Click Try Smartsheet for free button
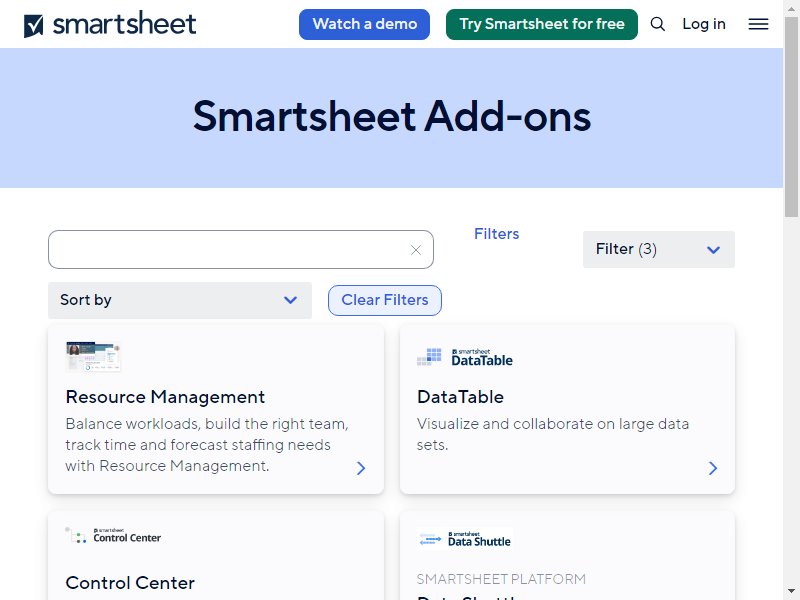This screenshot has width=800, height=600. (x=542, y=24)
